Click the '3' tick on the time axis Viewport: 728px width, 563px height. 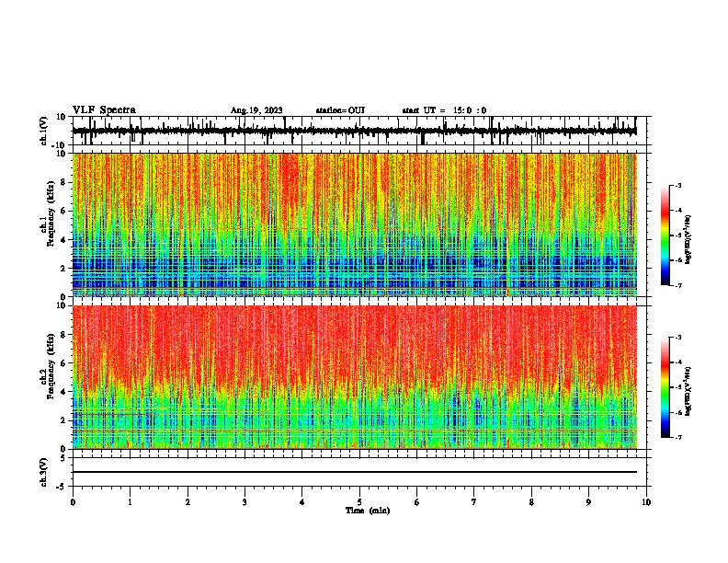pyautogui.click(x=245, y=502)
